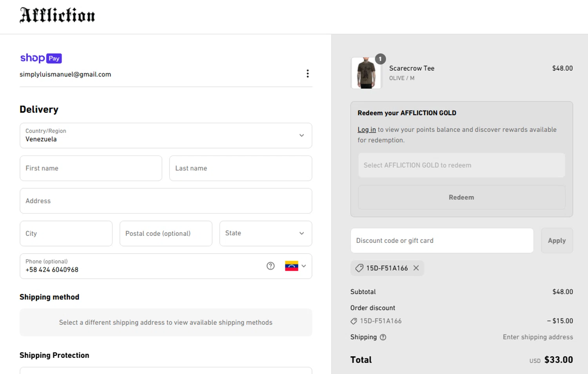Click the Subtotal $48.00 value
Image resolution: width=588 pixels, height=374 pixels.
point(563,292)
